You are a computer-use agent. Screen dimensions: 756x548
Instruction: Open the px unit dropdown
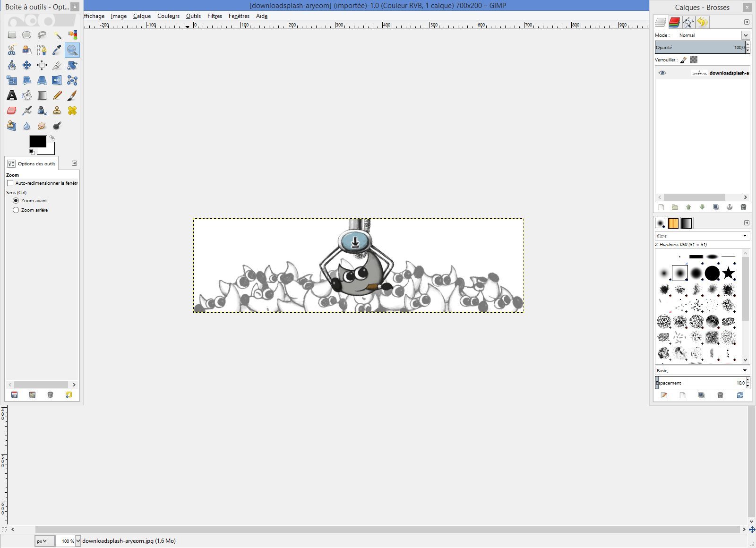tap(42, 541)
